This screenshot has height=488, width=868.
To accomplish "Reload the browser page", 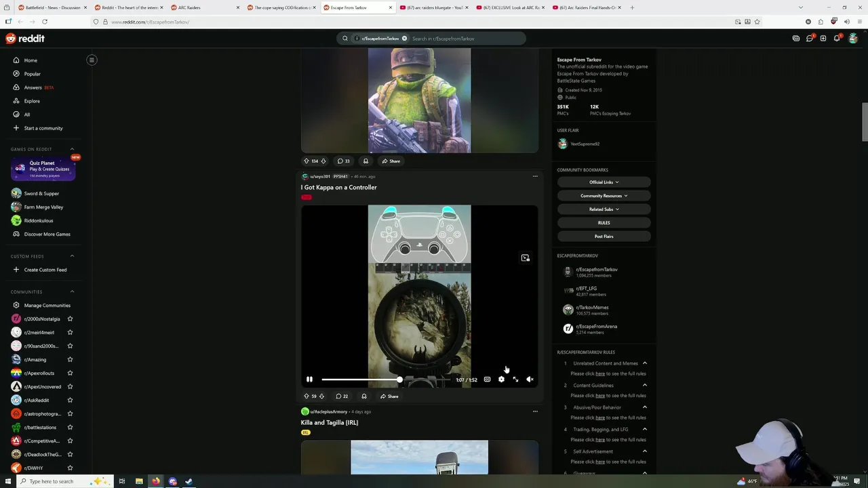I will pyautogui.click(x=44, y=22).
